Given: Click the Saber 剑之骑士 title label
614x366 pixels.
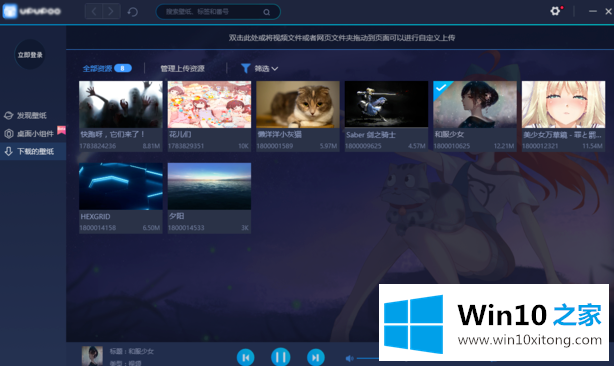Looking at the screenshot, I should point(370,135).
